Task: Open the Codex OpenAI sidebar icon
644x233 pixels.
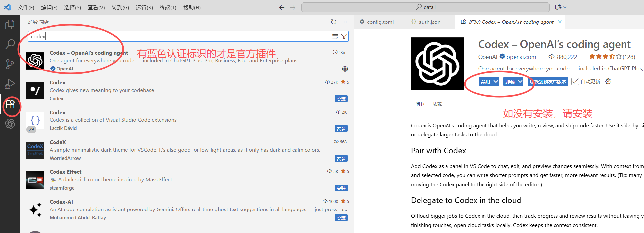Action: click(10, 124)
